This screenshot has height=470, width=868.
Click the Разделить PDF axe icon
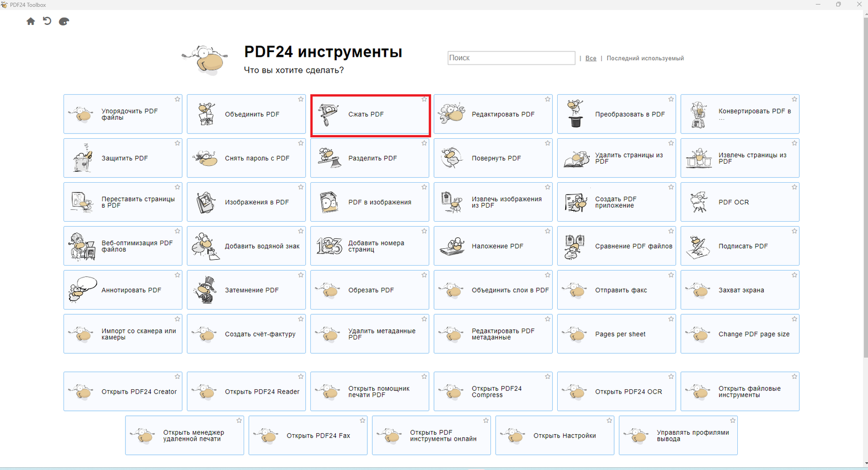tap(329, 158)
